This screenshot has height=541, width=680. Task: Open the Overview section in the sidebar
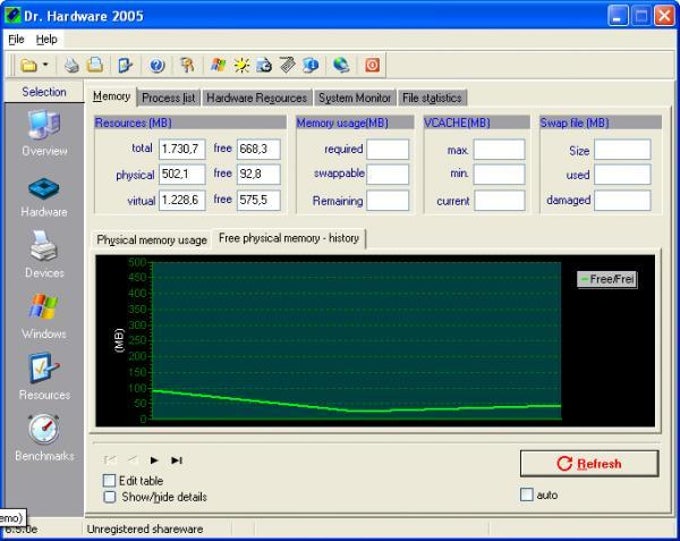coord(44,133)
